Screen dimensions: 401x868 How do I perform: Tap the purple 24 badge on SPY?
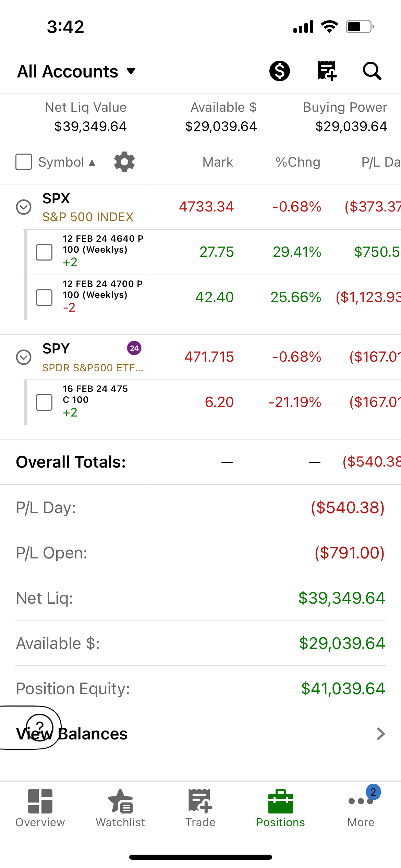tap(134, 348)
